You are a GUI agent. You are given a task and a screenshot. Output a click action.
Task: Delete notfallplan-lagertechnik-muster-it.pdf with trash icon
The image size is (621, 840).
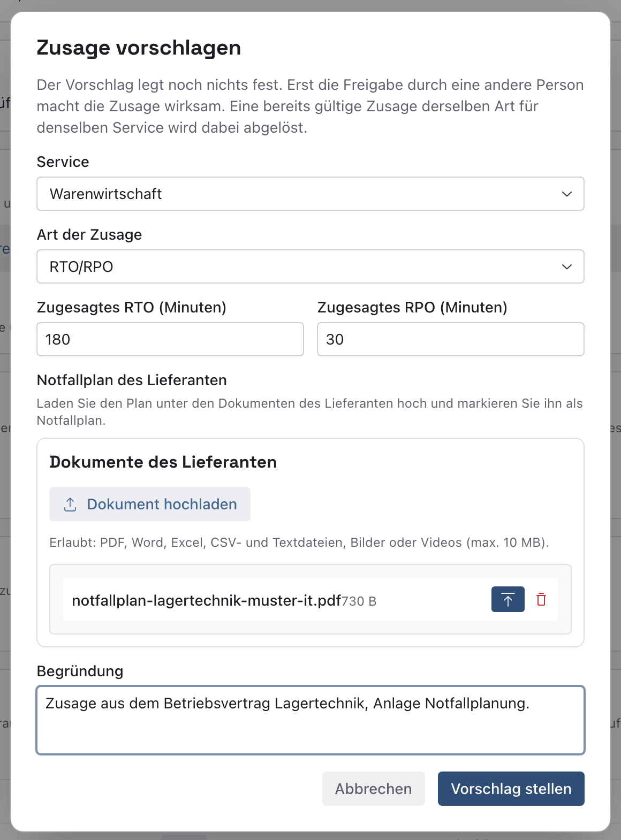coord(541,599)
